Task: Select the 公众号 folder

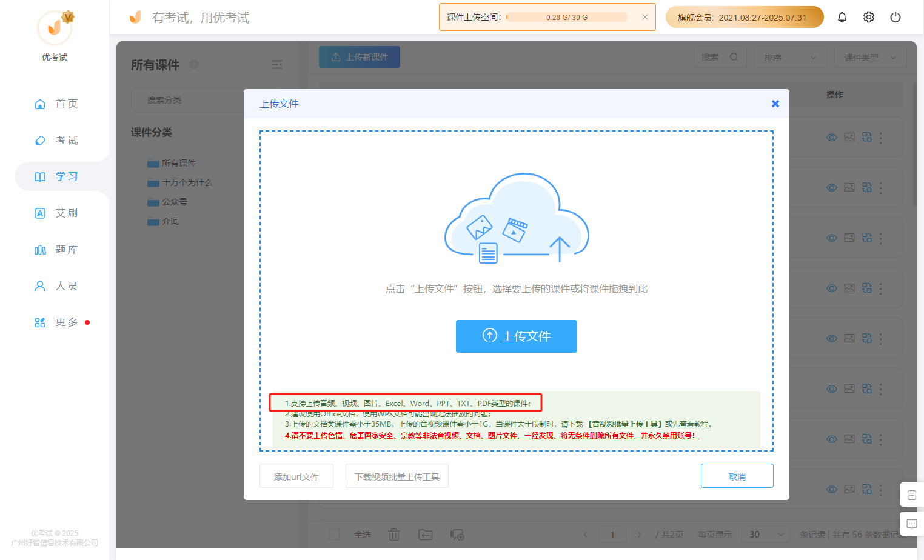Action: pyautogui.click(x=167, y=202)
